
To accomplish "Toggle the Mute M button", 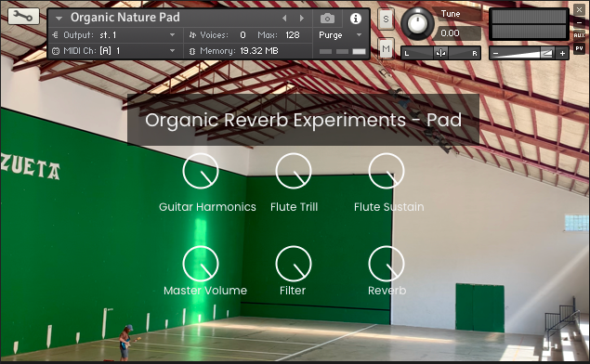I will point(386,48).
